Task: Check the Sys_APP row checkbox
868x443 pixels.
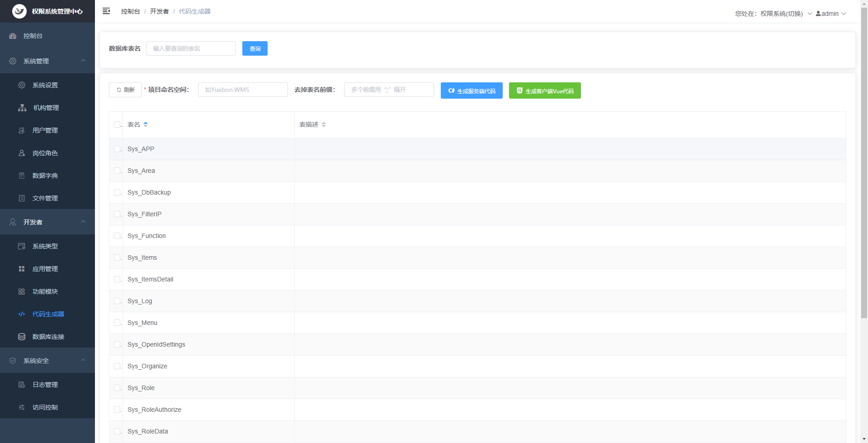Action: 117,149
